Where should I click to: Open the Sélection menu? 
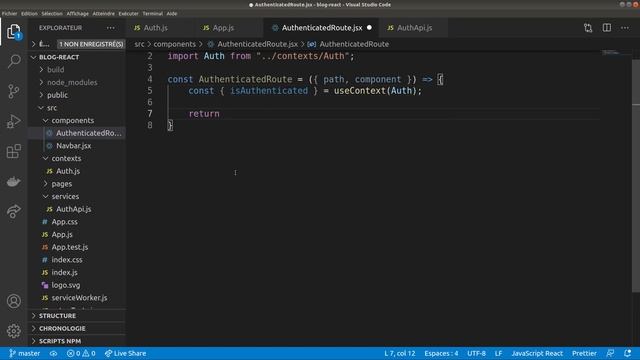click(52, 13)
